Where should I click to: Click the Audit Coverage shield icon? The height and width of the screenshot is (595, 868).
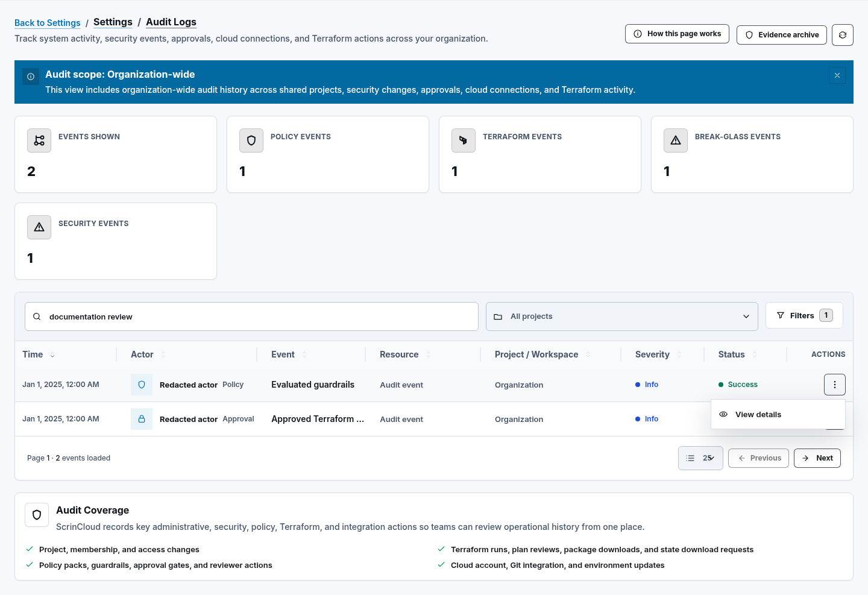(x=37, y=515)
